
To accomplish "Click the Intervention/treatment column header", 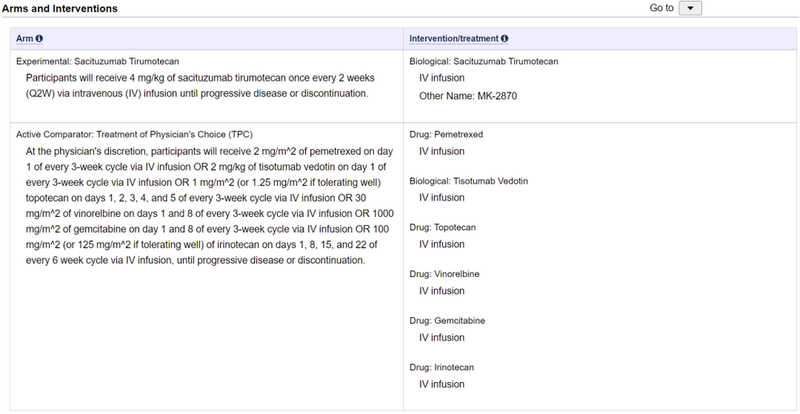I will pos(454,39).
